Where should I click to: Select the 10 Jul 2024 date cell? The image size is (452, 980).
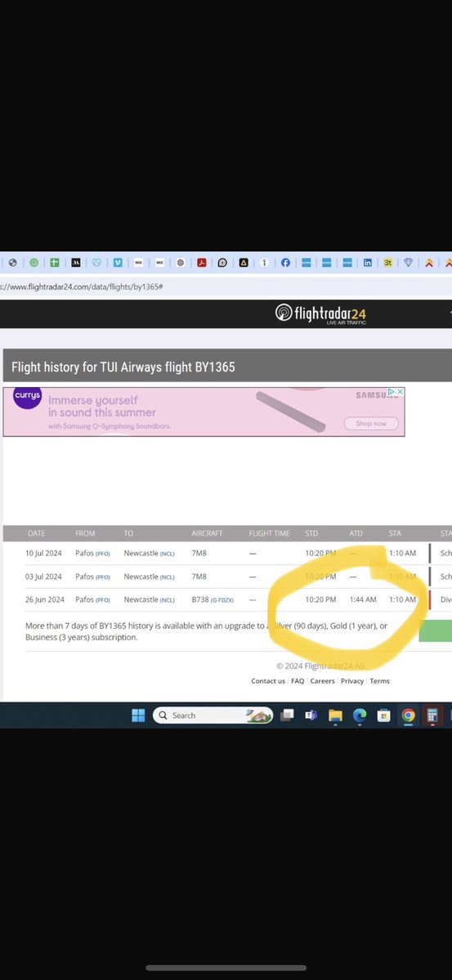tap(44, 553)
